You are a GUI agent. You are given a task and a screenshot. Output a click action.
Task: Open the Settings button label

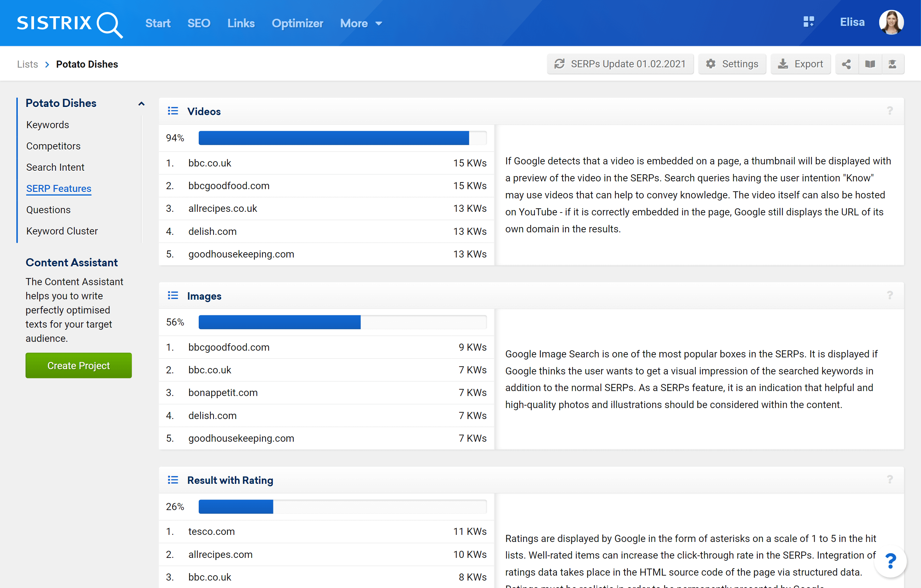click(740, 64)
